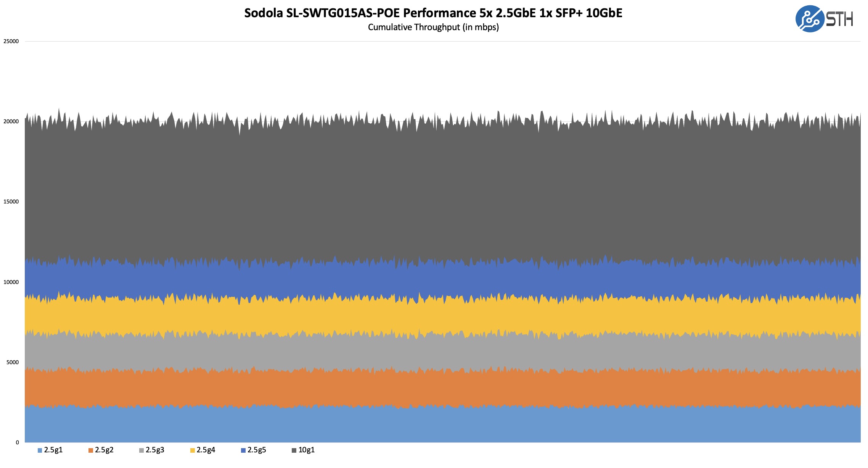Screen dimensions: 868x468
Task: Click the STH logo text
Action: 839,19
